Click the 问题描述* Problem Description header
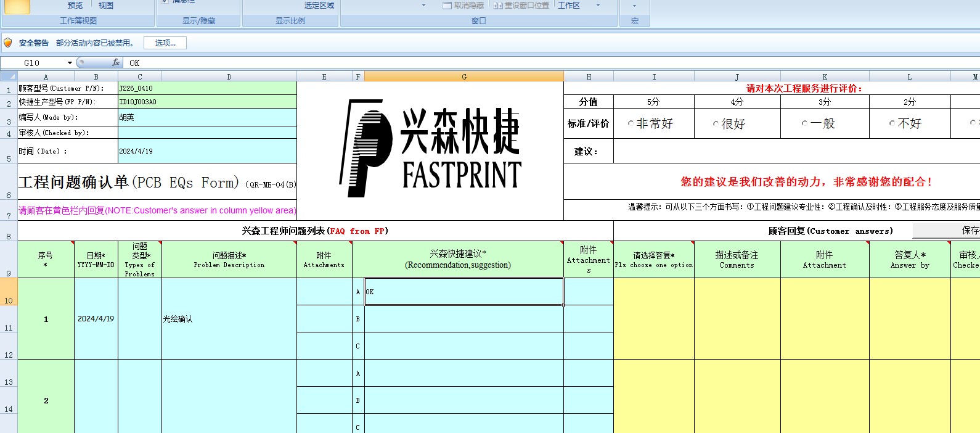Viewport: 980px width, 433px height. click(229, 260)
